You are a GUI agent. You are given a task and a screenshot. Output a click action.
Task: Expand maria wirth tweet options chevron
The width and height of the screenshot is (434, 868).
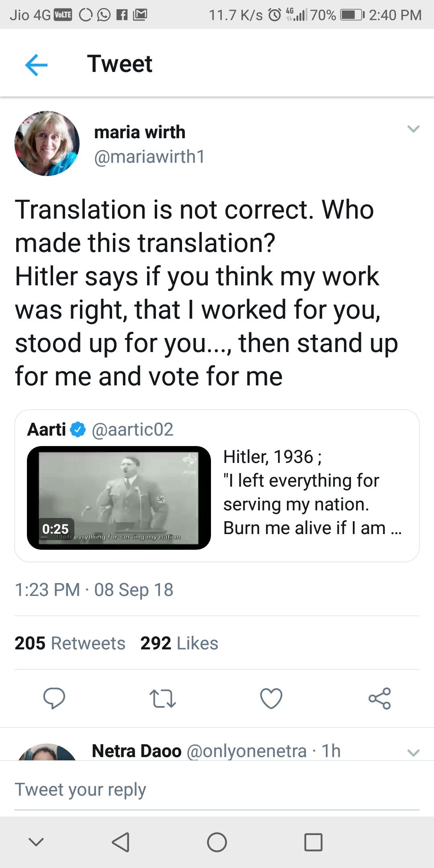pyautogui.click(x=413, y=129)
